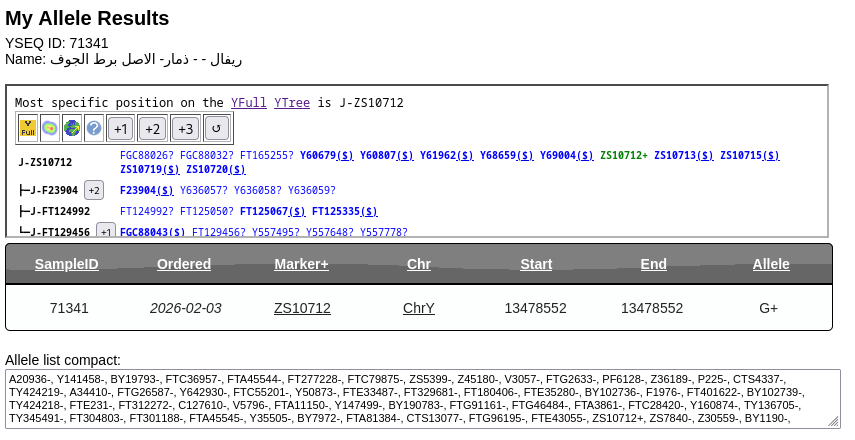The image size is (855, 440).
Task: Open the YTree link
Action: click(x=292, y=103)
